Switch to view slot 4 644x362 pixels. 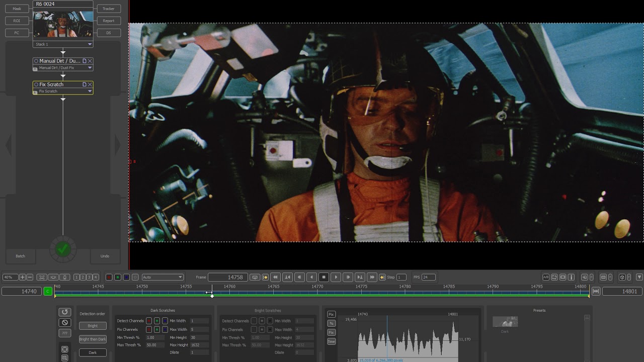(x=96, y=277)
